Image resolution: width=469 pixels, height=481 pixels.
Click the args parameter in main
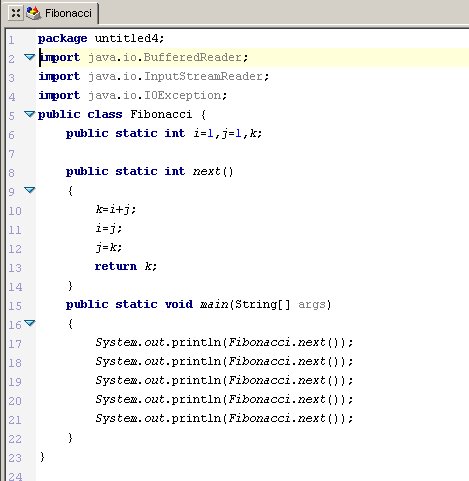pyautogui.click(x=311, y=305)
